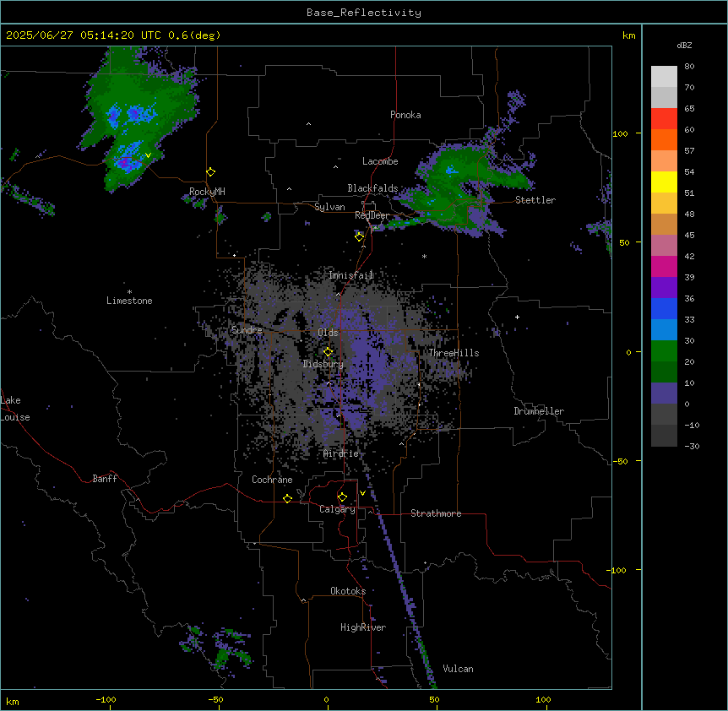
Task: Click the Olds label
Action: coord(328,333)
